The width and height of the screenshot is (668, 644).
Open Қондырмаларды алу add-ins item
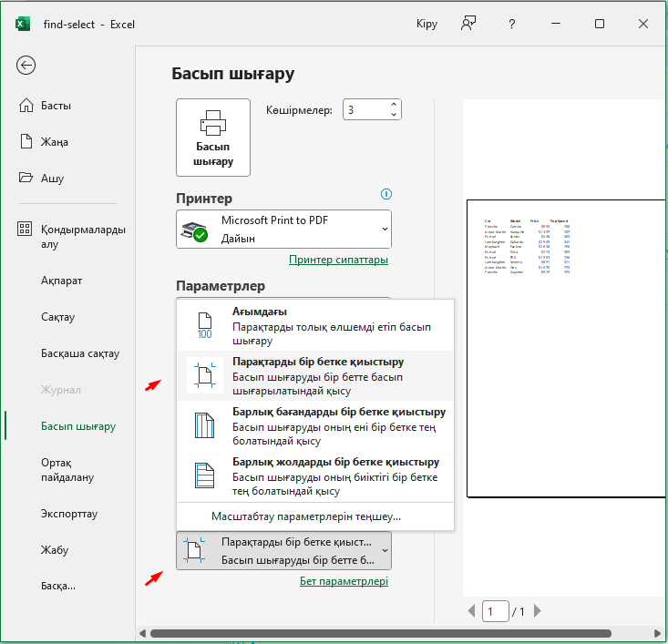[71, 237]
